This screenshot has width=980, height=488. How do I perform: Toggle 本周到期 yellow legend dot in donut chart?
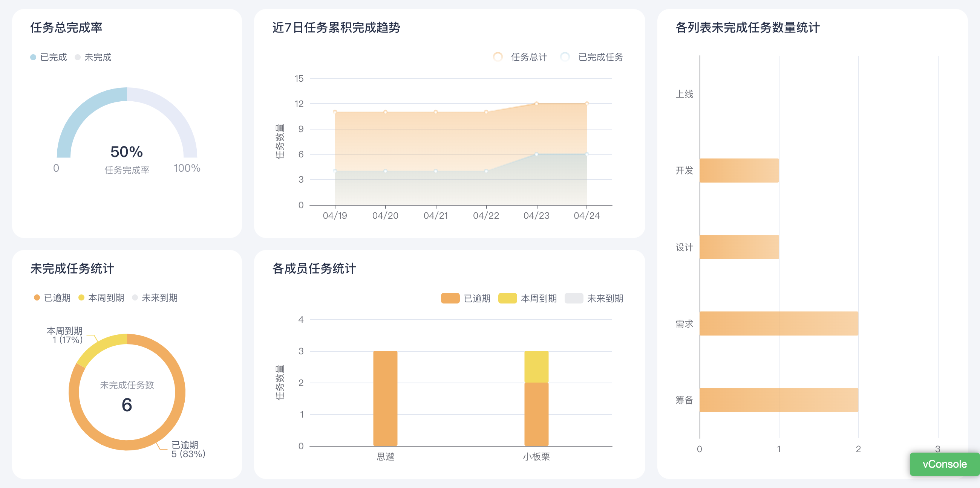click(81, 297)
